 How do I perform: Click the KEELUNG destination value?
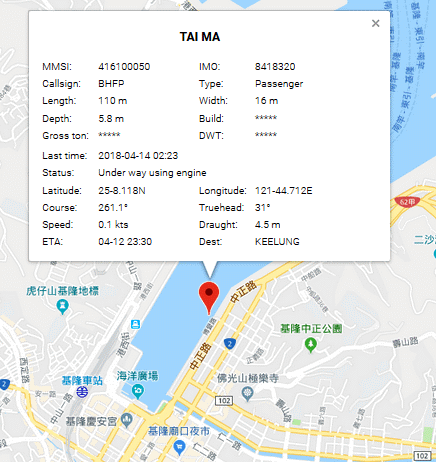click(277, 241)
